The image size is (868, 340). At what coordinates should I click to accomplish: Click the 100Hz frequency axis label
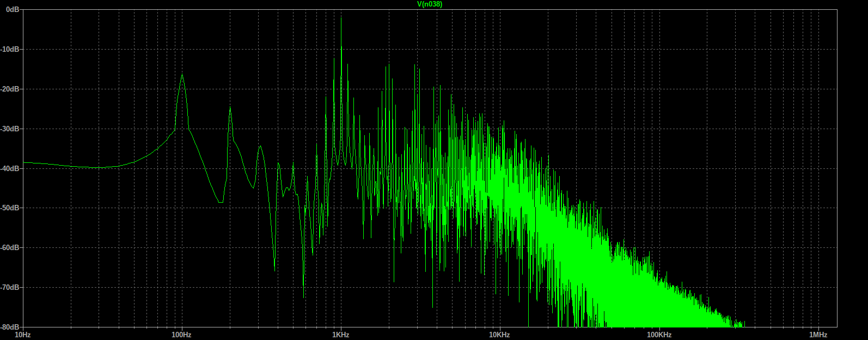pos(181,335)
